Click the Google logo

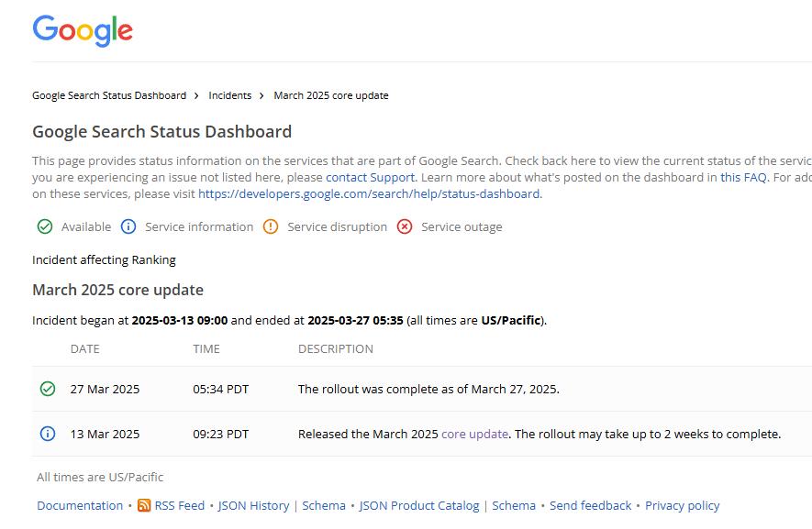pyautogui.click(x=83, y=30)
